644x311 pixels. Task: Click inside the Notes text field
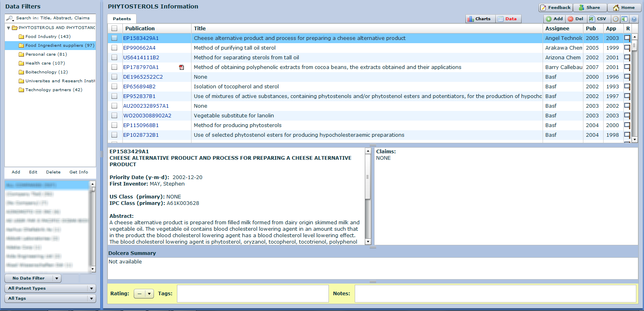click(x=495, y=294)
